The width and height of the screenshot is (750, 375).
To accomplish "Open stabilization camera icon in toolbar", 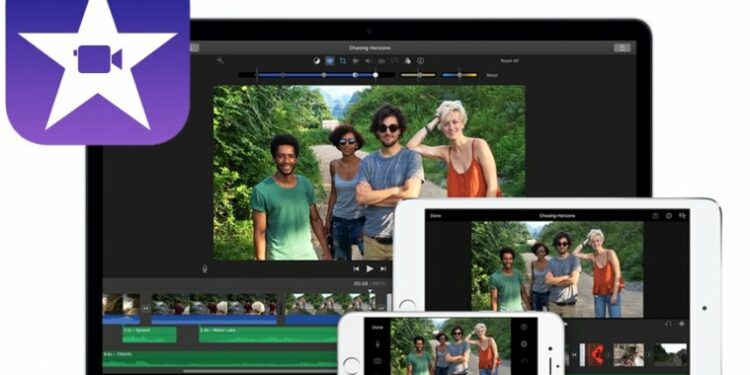I will [356, 61].
